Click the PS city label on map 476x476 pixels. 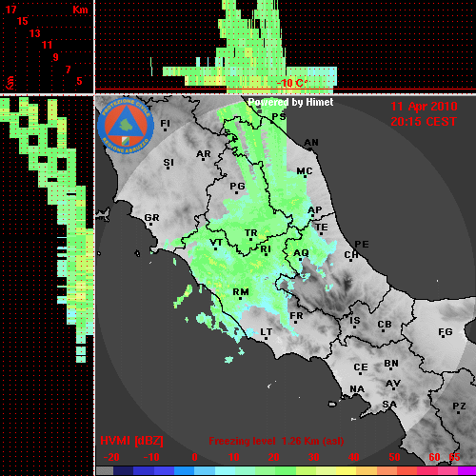click(279, 117)
